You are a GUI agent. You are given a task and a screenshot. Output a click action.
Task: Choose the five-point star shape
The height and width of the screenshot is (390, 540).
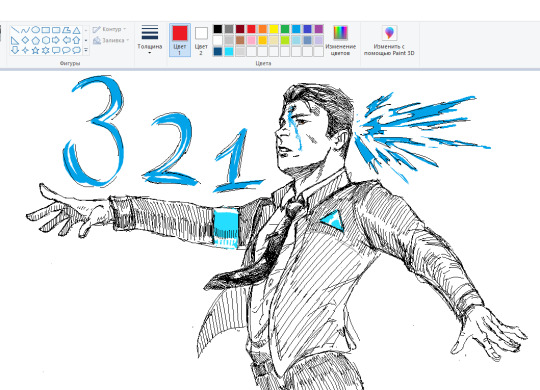(35, 51)
